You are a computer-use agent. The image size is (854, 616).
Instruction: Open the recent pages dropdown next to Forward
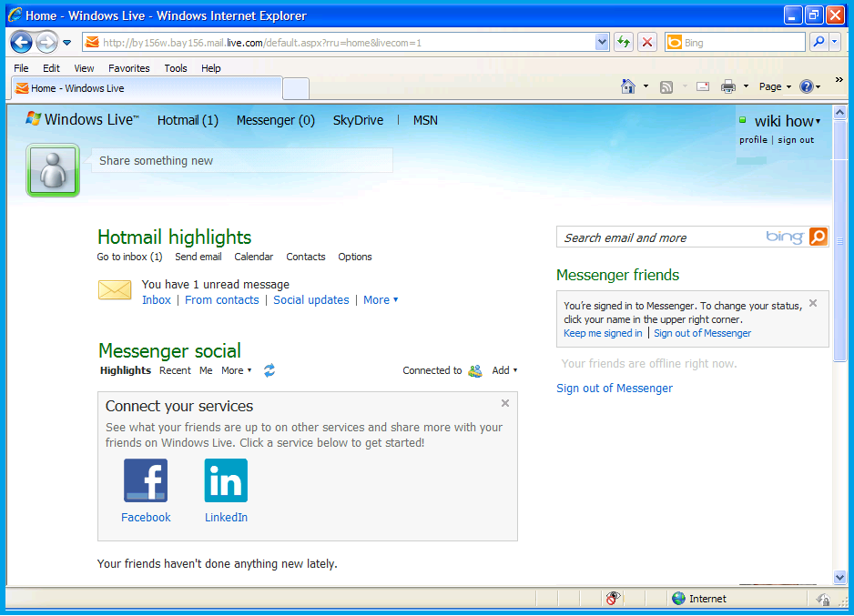coord(67,43)
